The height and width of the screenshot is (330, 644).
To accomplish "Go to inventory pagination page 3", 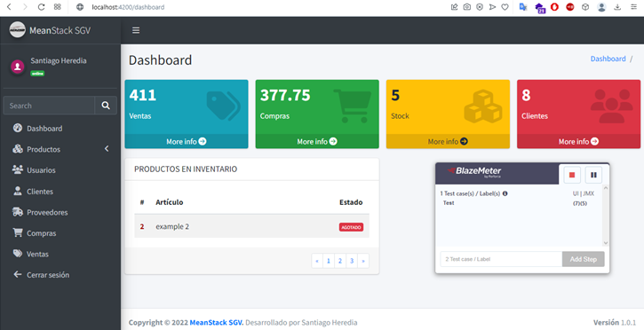I will [352, 261].
